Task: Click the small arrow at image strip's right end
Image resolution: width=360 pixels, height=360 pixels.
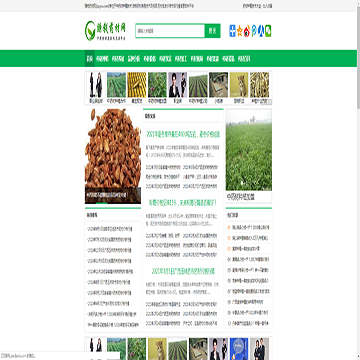Action: point(270,102)
